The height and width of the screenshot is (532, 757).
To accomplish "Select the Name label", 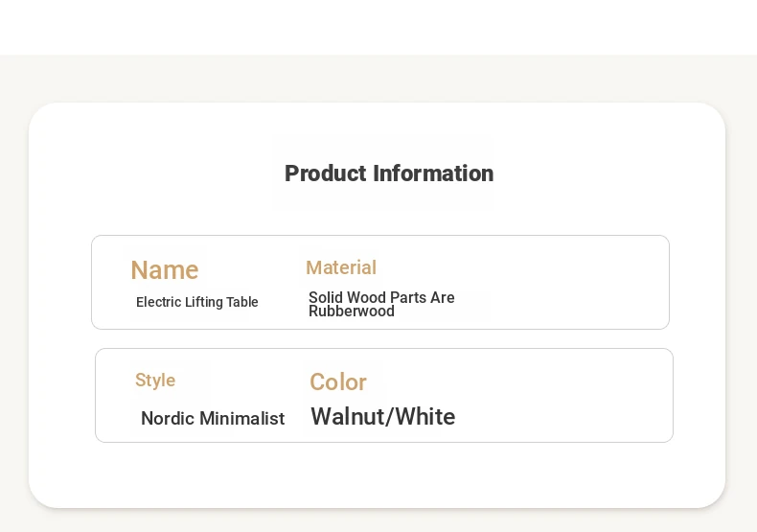I will 165,270.
